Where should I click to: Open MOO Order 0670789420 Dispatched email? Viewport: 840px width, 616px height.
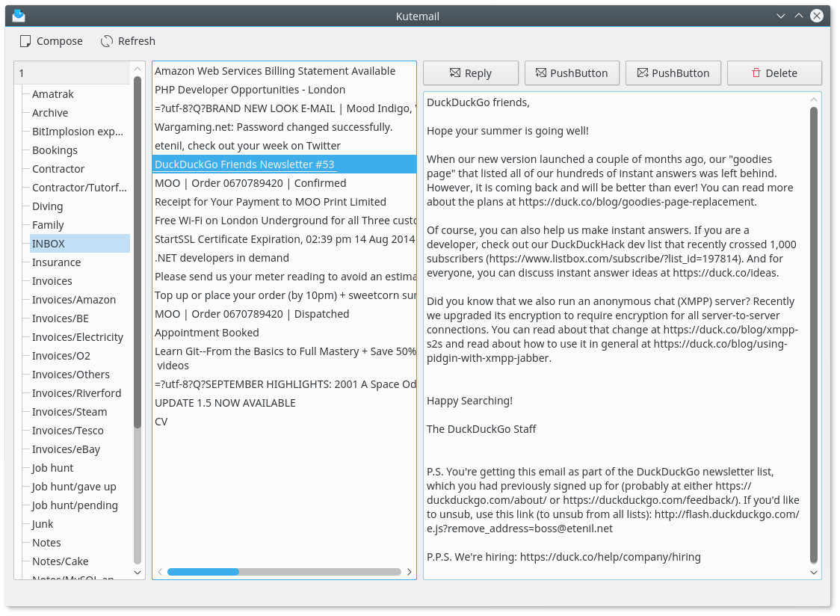285,314
